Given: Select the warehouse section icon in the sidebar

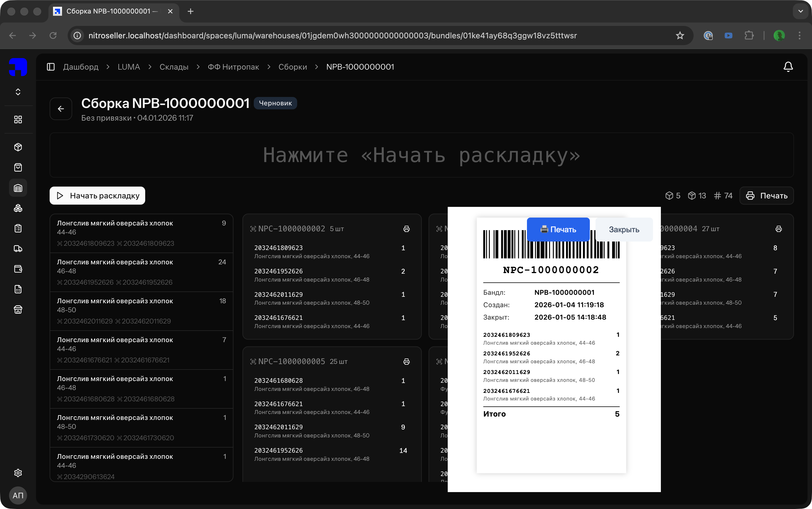Looking at the screenshot, I should 18,188.
